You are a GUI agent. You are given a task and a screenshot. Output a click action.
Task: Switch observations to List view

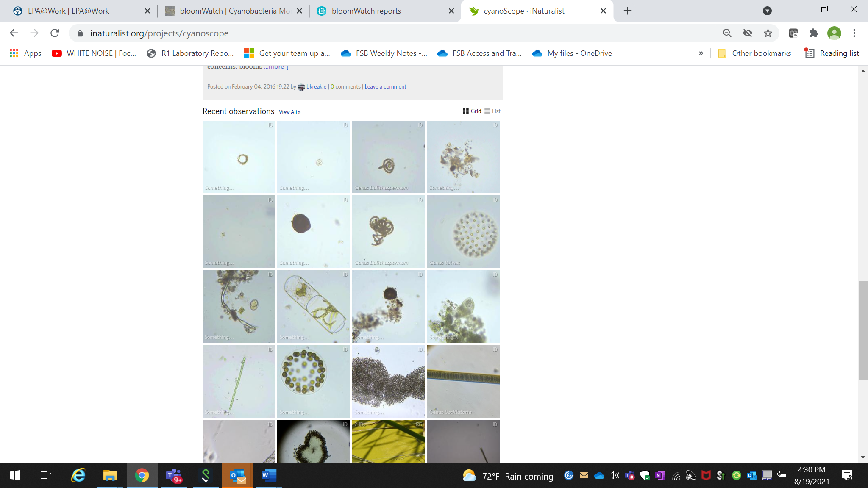pos(492,111)
